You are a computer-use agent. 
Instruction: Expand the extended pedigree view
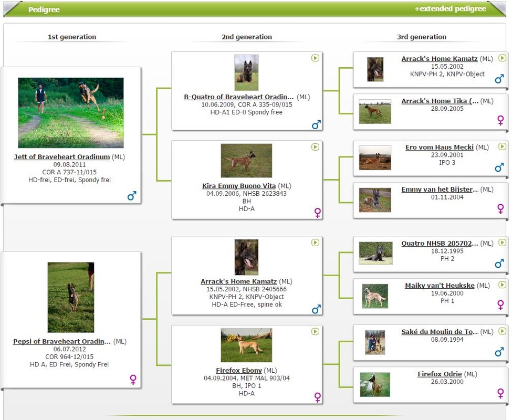click(450, 9)
